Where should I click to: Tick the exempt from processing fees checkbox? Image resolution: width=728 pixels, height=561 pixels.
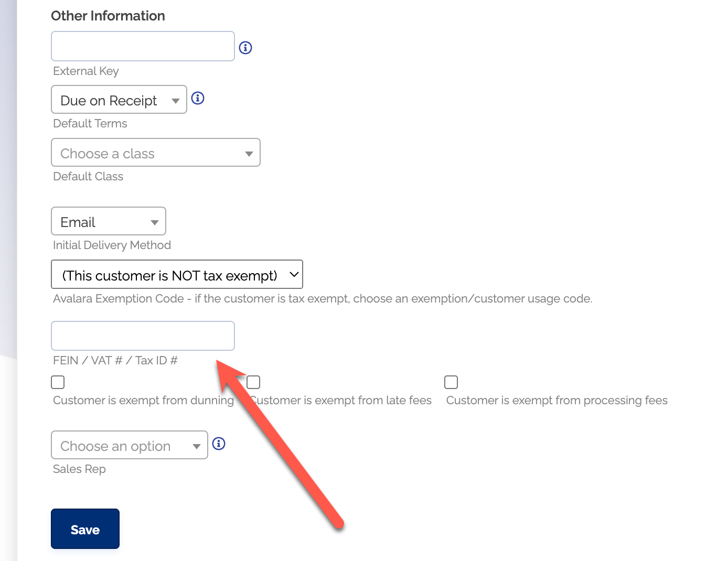pos(451,382)
